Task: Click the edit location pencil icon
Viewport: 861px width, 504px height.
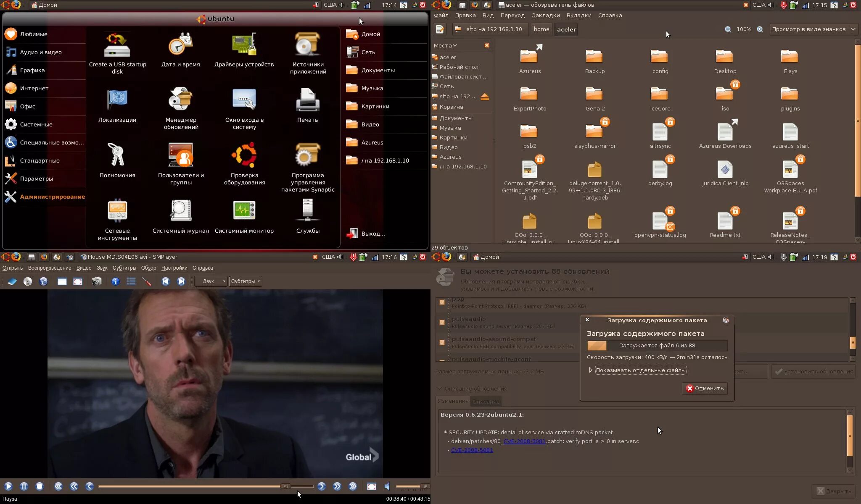Action: (440, 29)
